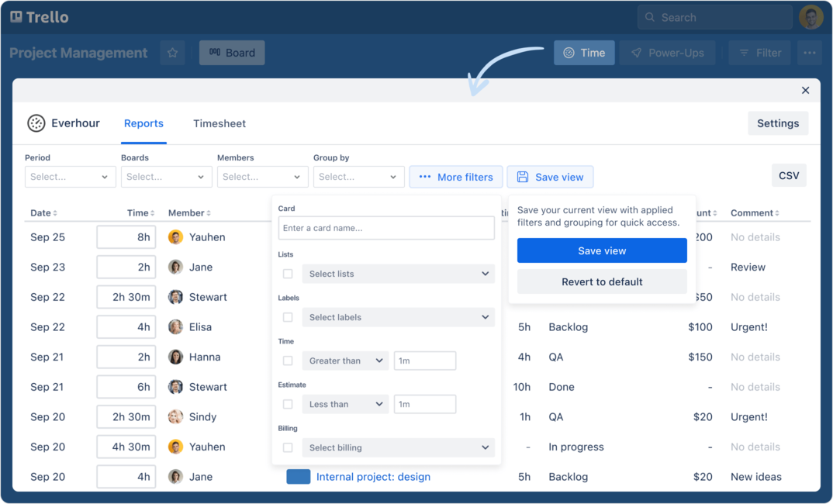Screen dimensions: 833x504
Task: Open the board Filter
Action: 759,53
